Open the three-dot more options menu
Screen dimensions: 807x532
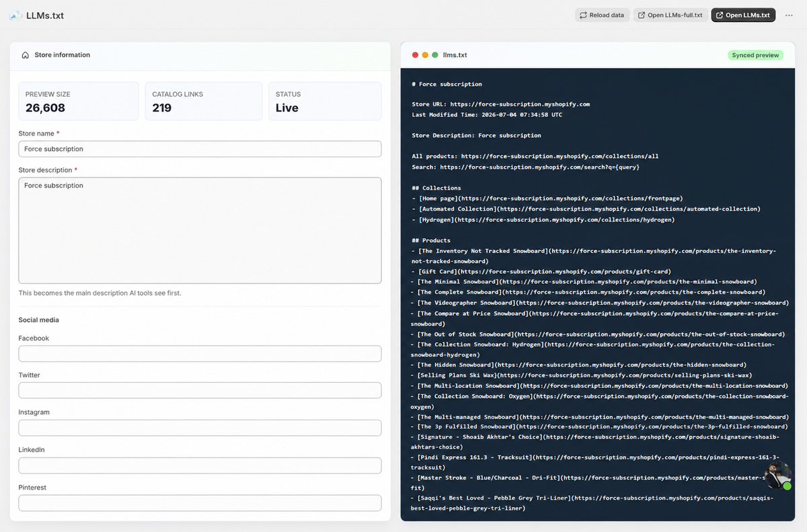789,15
